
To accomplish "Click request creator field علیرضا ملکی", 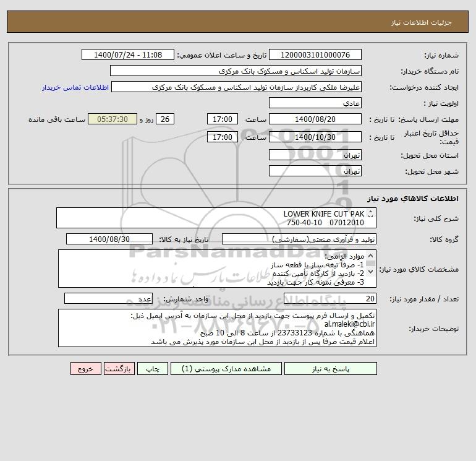I will point(237,87).
